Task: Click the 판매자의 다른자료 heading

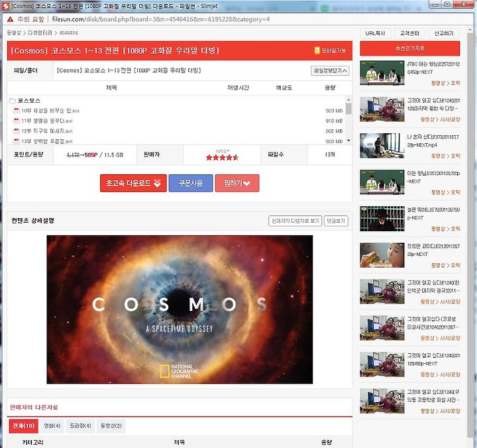Action: (34, 407)
